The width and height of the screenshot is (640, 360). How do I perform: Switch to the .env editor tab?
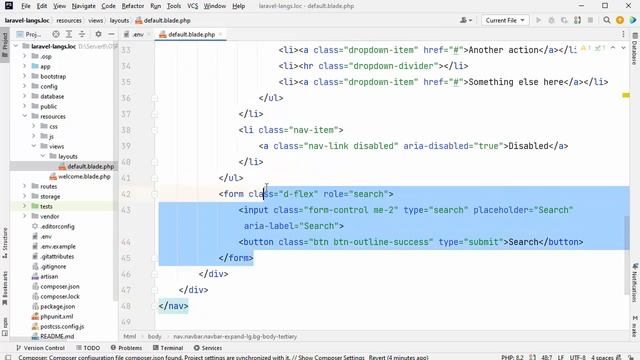(x=138, y=34)
